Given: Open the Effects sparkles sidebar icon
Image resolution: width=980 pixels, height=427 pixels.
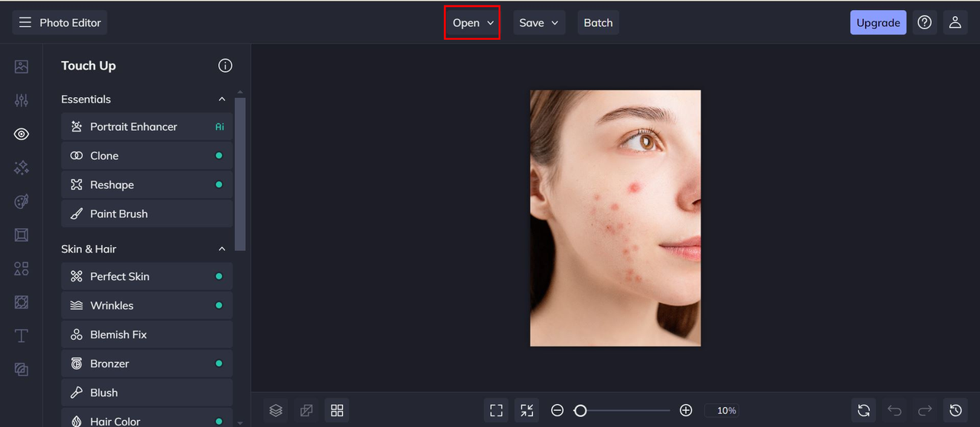Looking at the screenshot, I should 21,168.
